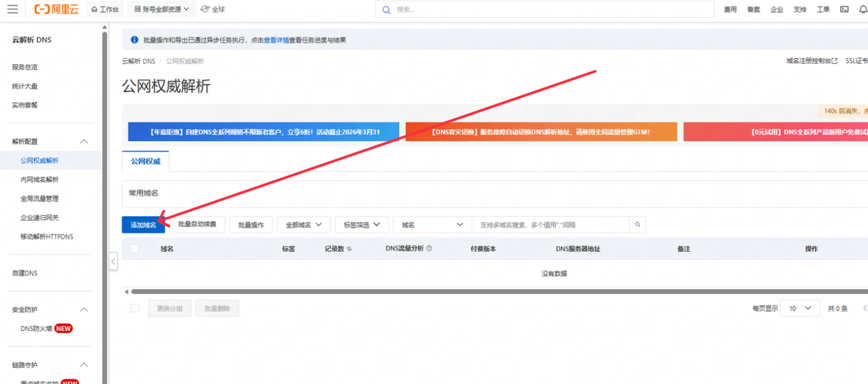Click the Alibaba Cloud logo
Image resolution: width=868 pixels, height=384 pixels.
57,9
